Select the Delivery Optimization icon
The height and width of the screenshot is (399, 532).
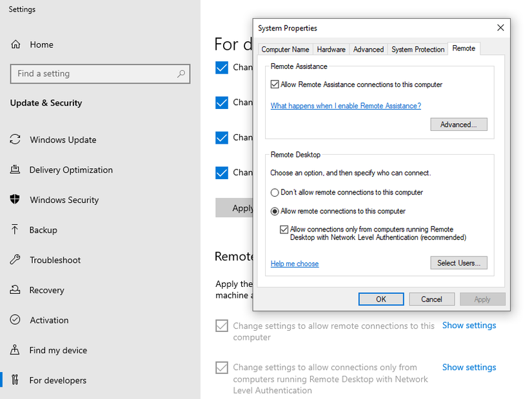pyautogui.click(x=15, y=170)
